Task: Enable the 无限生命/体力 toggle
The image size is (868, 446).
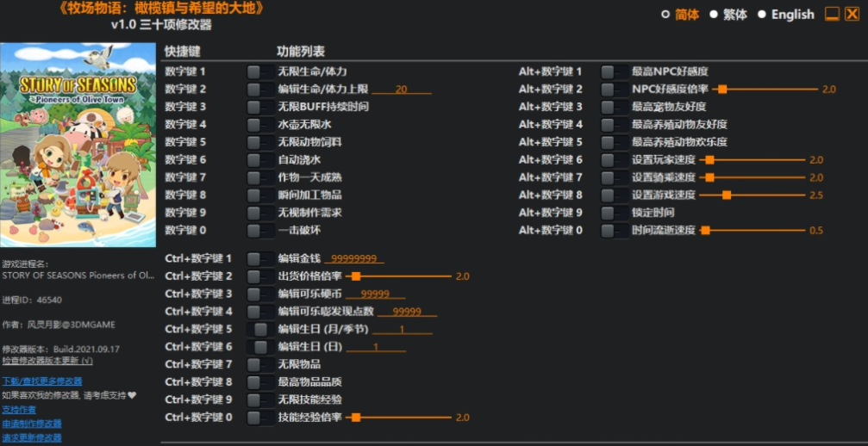Action: point(259,71)
